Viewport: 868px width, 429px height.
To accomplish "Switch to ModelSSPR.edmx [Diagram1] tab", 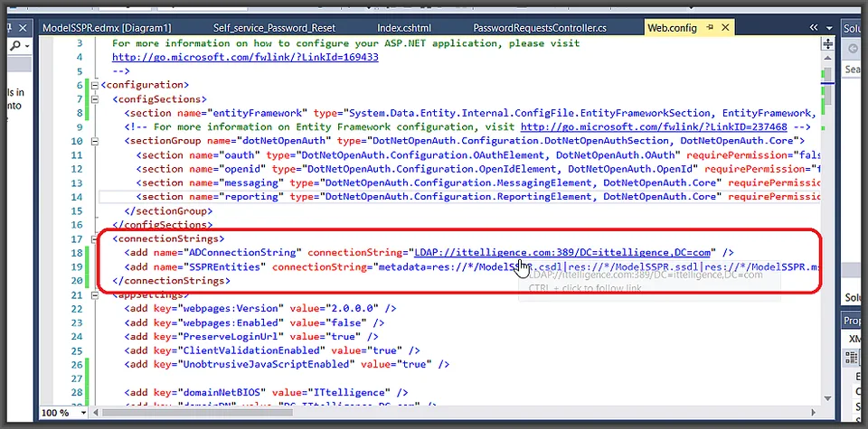I will [x=107, y=28].
